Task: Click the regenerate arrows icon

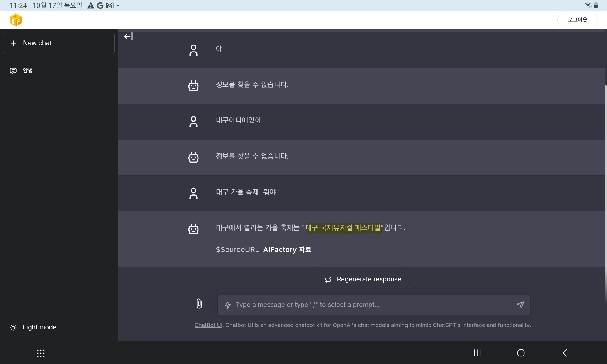Action: 328,279
